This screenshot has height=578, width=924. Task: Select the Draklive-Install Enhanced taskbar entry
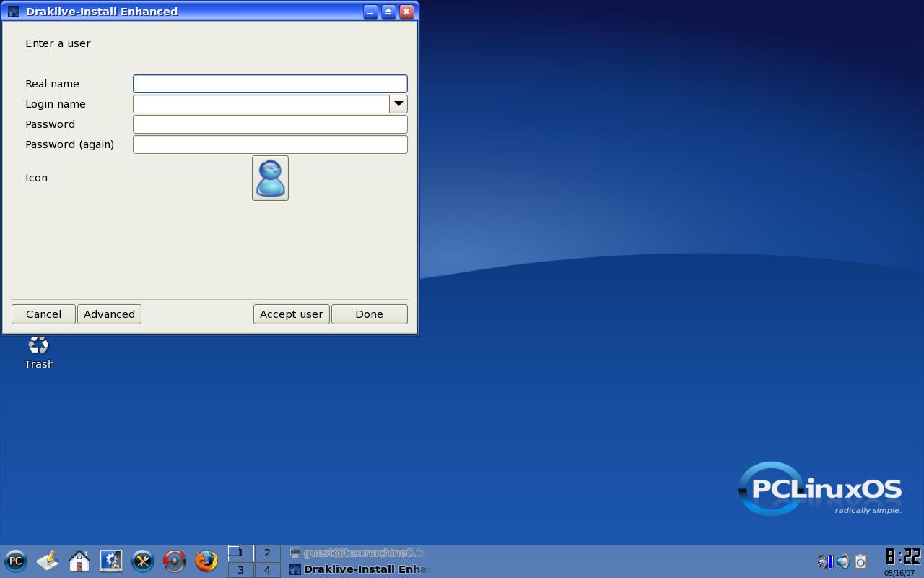tap(359, 569)
